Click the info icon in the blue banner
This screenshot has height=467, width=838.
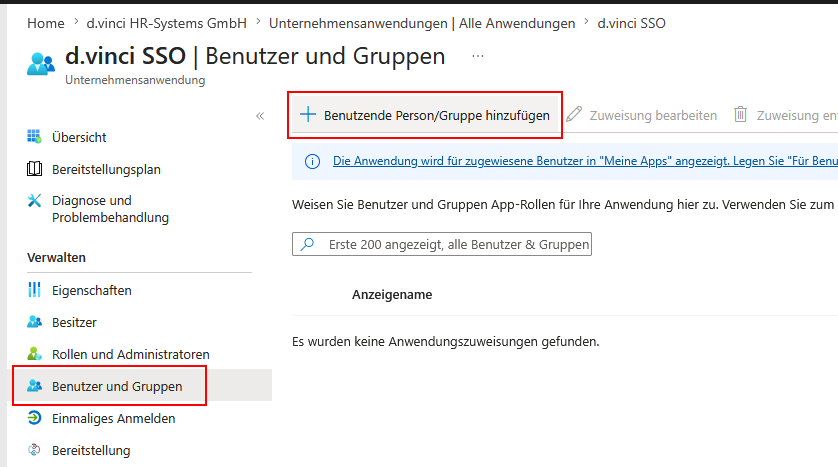click(x=312, y=161)
